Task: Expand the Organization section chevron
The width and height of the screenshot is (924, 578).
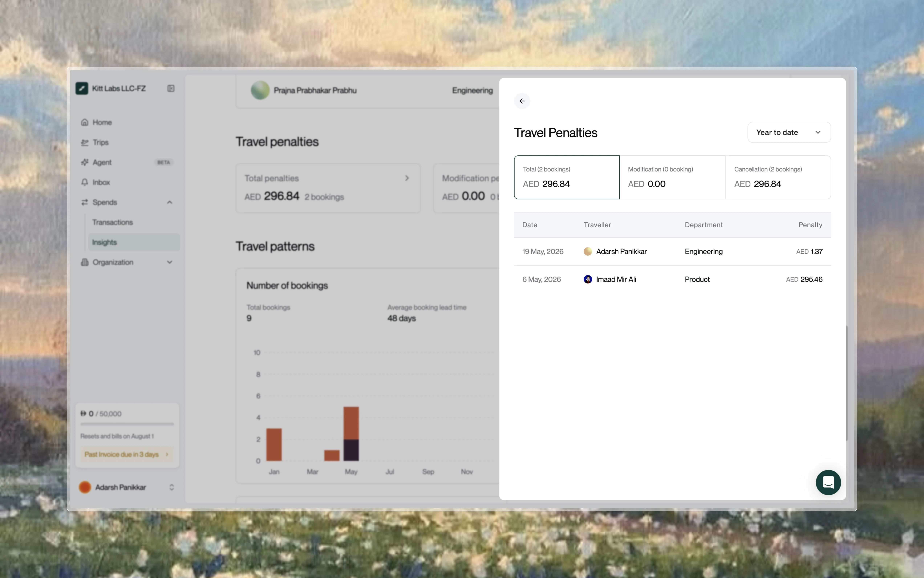Action: tap(169, 262)
